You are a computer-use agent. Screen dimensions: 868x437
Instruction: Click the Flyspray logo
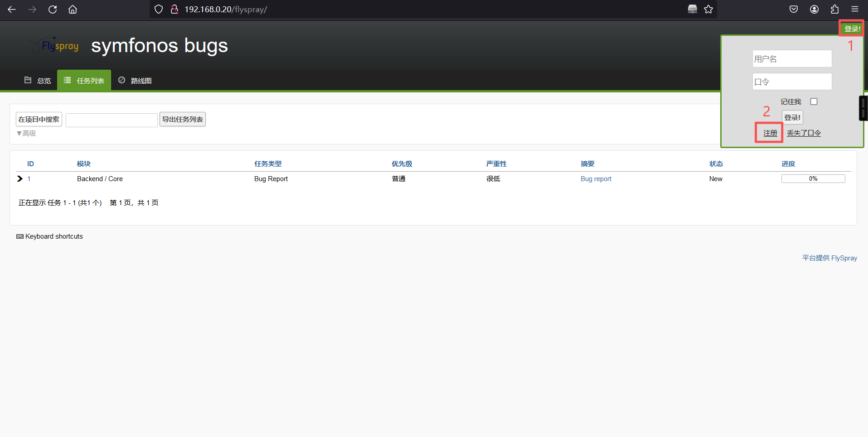[x=53, y=45]
